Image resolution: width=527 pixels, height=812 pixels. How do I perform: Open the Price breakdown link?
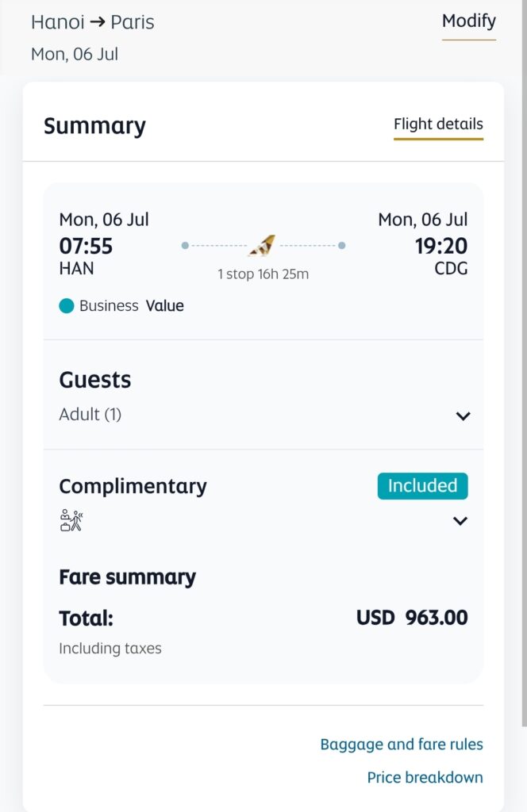425,778
